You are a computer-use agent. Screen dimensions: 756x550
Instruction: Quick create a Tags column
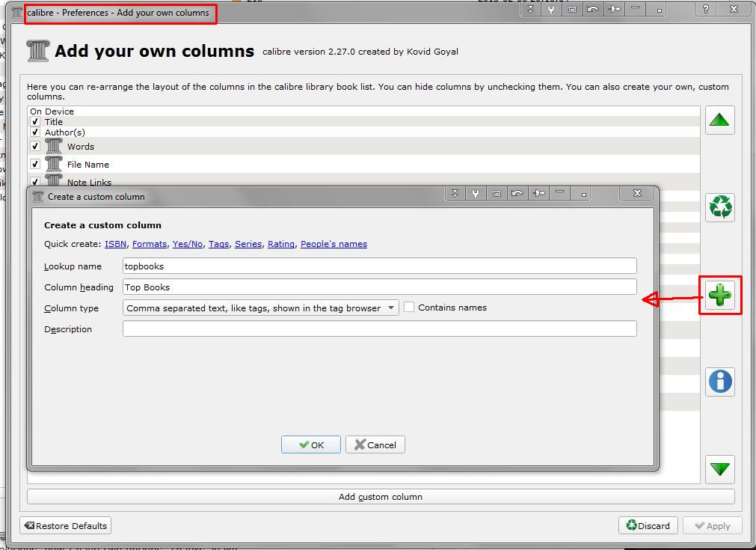218,244
